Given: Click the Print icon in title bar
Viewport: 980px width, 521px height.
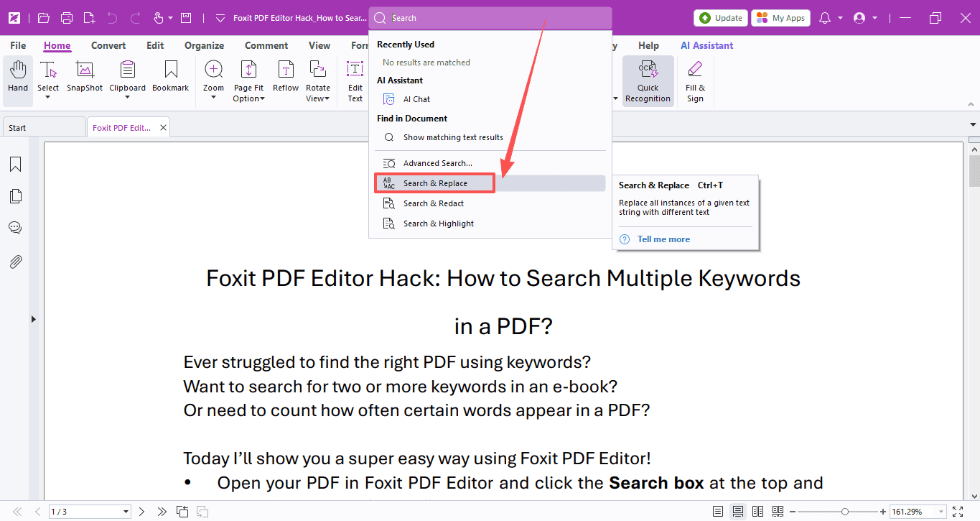Looking at the screenshot, I should (67, 18).
